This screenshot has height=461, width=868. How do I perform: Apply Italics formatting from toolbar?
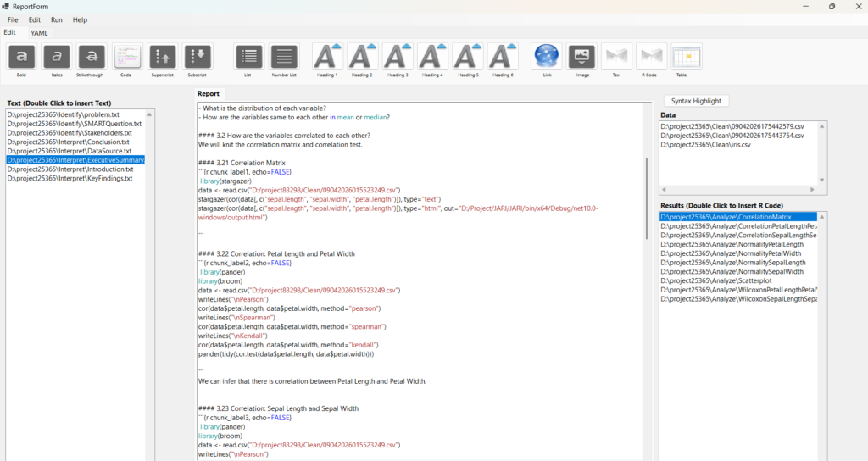(x=57, y=57)
